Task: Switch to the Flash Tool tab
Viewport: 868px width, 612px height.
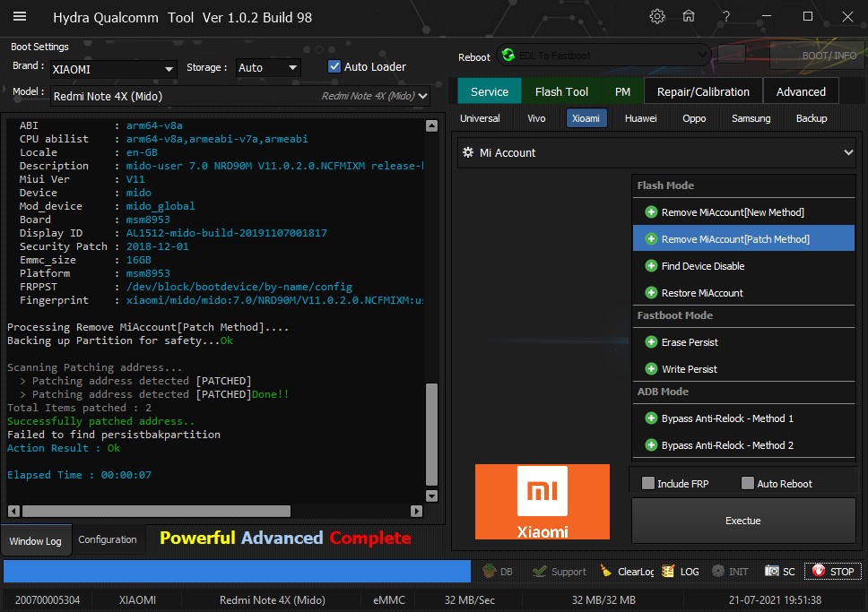Action: pos(561,91)
